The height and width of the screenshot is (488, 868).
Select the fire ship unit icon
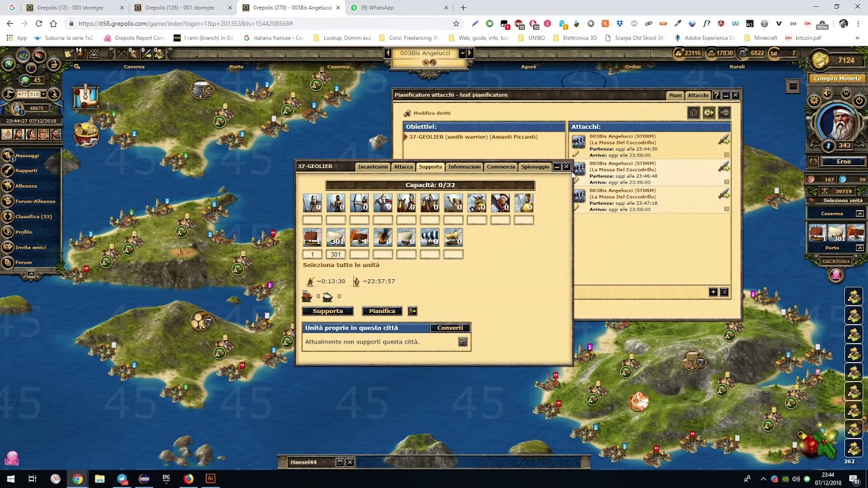tap(382, 237)
